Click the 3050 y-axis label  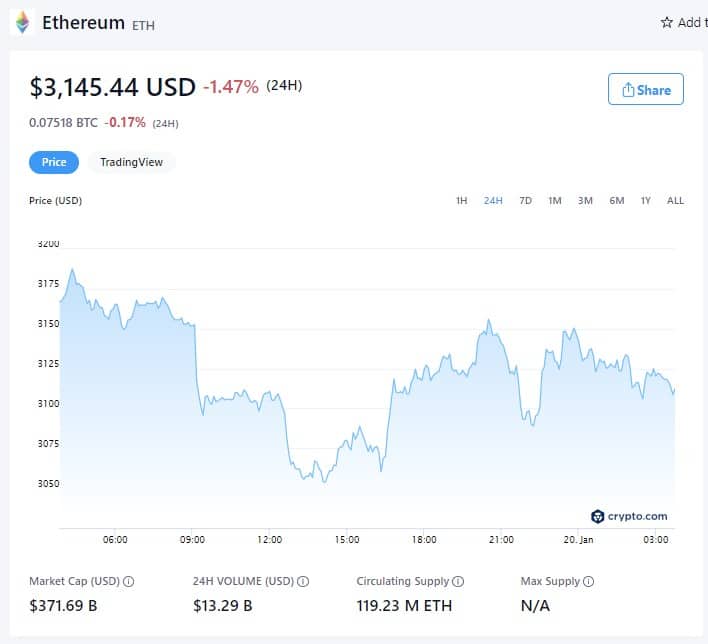[48, 484]
